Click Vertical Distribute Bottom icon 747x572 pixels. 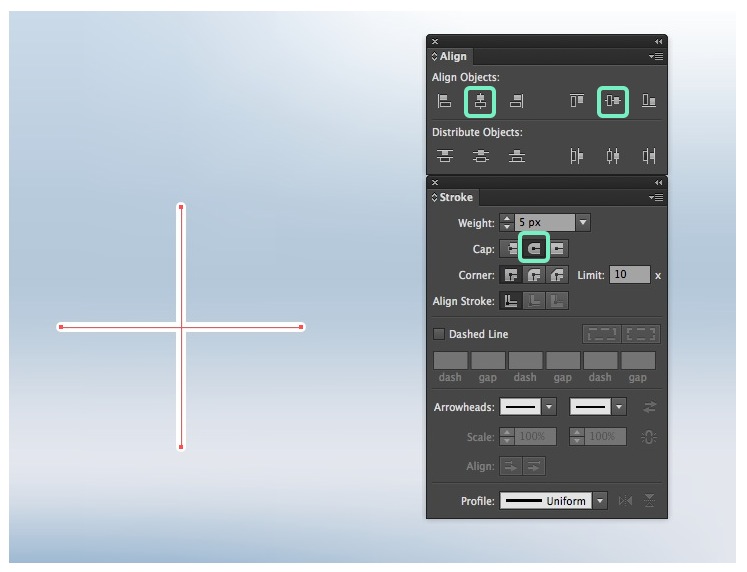[x=517, y=156]
